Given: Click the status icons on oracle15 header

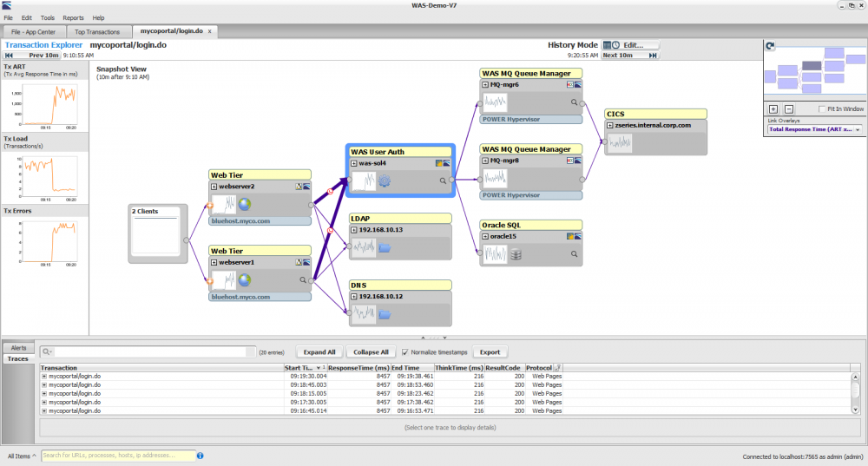Looking at the screenshot, I should pyautogui.click(x=574, y=236).
